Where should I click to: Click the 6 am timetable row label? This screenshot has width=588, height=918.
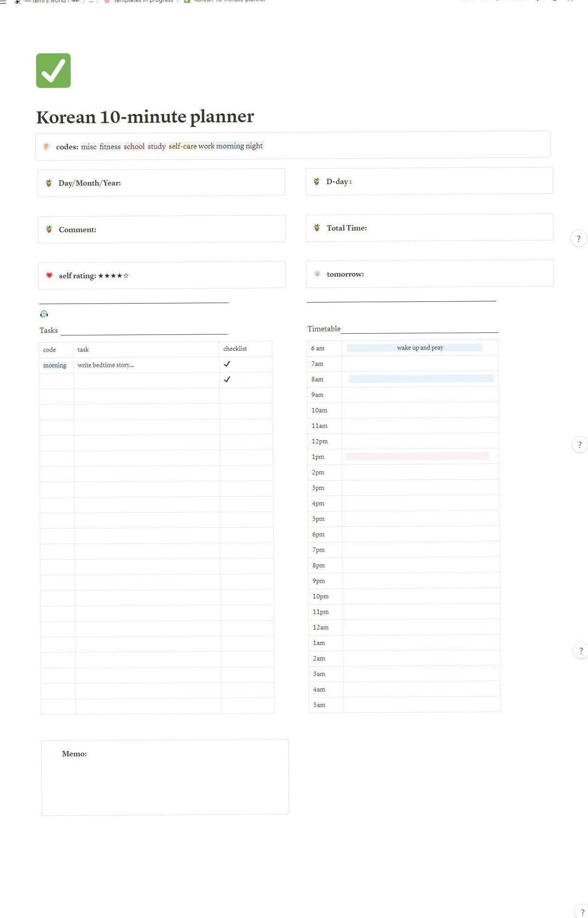click(318, 348)
